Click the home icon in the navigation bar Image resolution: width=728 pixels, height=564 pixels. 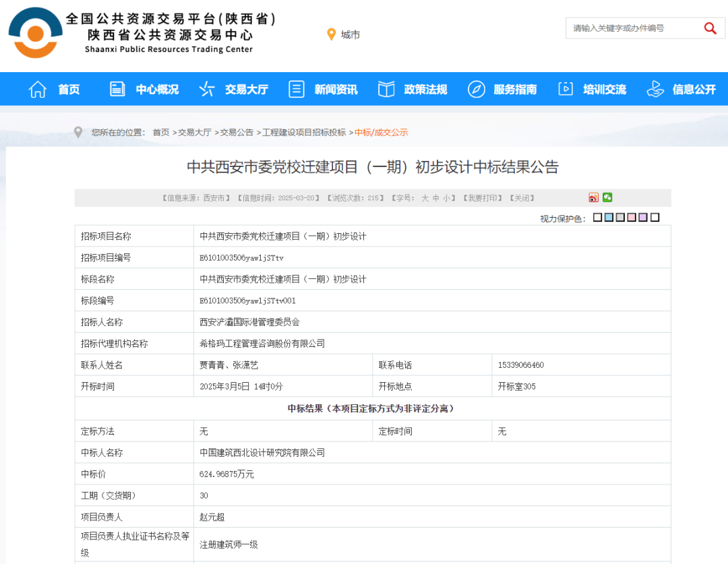tap(38, 89)
